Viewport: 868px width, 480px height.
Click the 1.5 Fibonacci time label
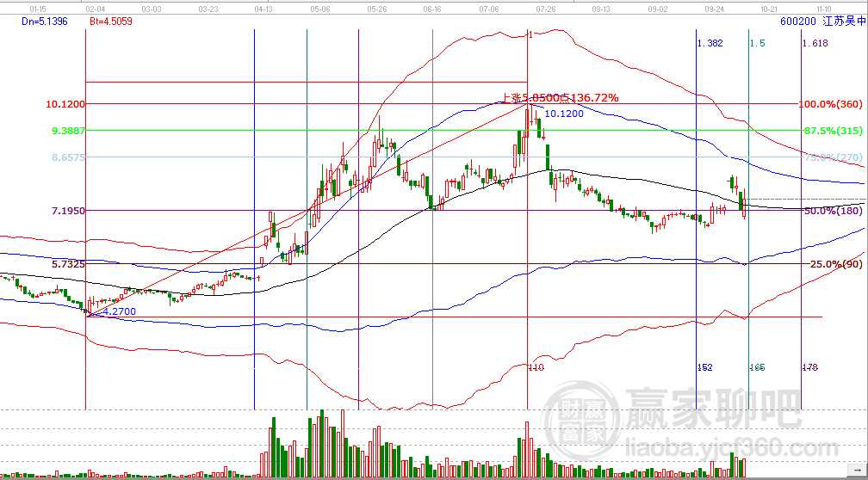click(758, 43)
